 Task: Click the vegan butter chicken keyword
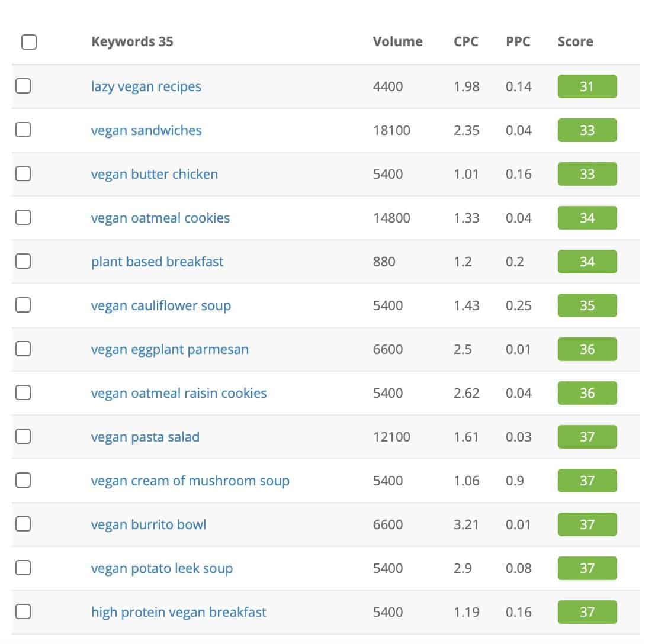[155, 174]
